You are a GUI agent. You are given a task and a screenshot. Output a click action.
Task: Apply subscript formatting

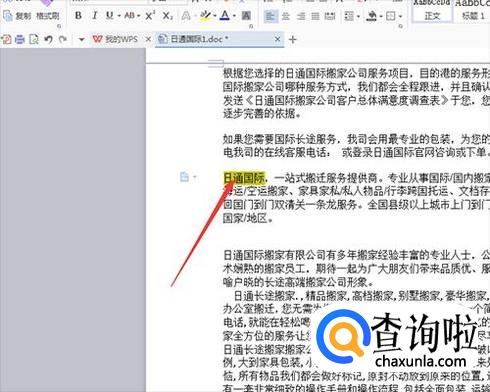168,15
